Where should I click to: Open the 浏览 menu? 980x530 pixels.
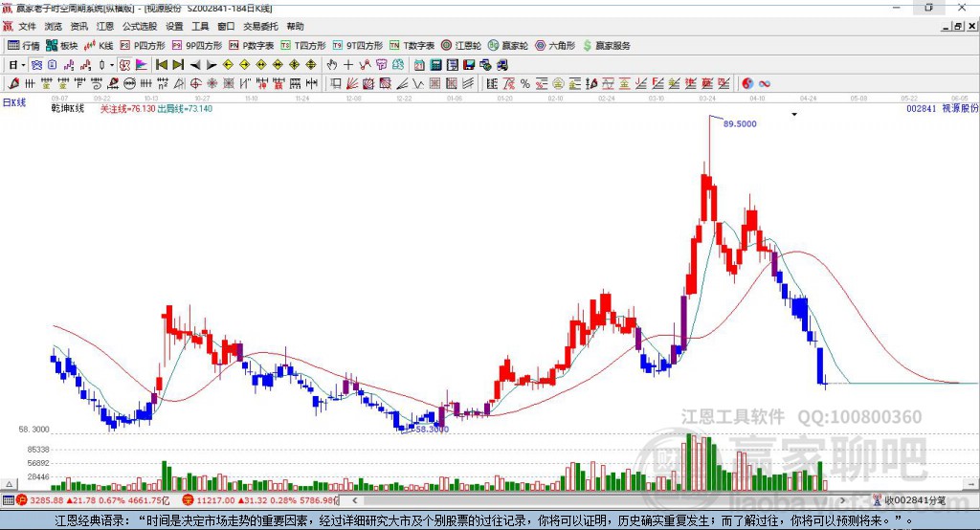point(54,26)
